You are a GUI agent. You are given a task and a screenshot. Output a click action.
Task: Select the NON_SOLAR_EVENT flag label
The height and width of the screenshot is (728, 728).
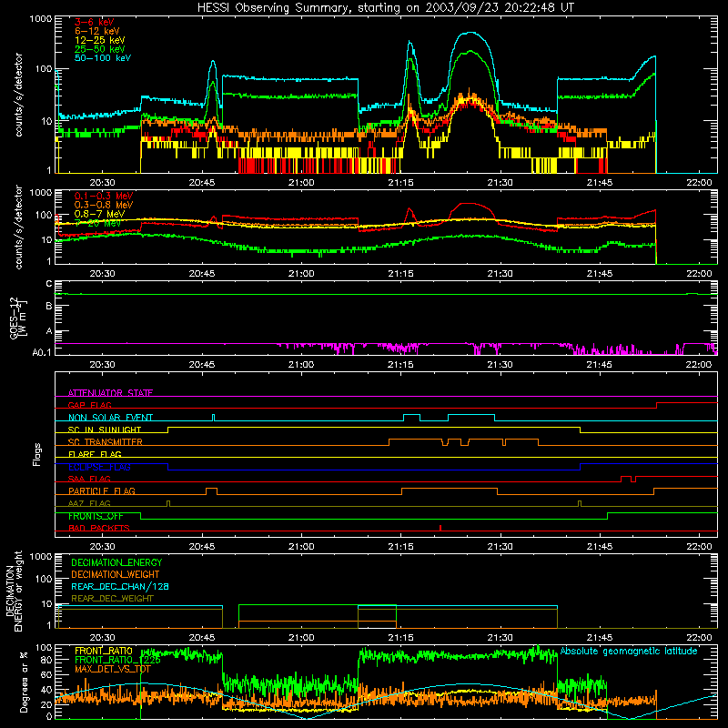[110, 418]
